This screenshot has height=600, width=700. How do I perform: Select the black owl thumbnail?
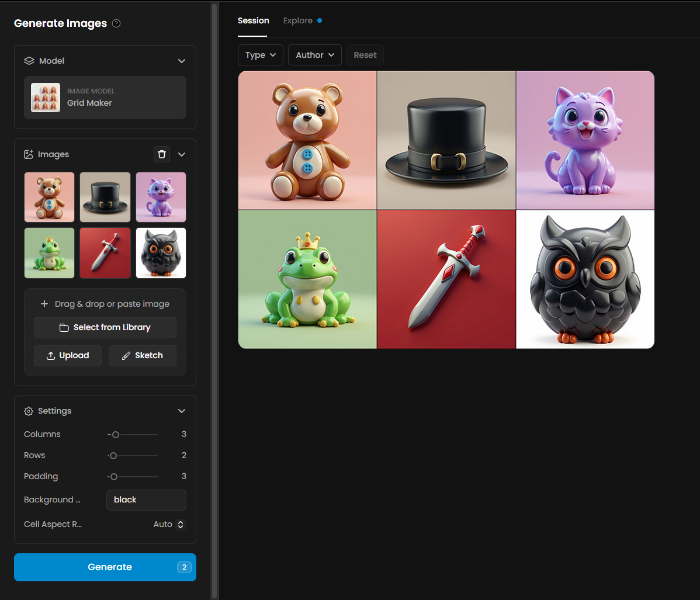(x=161, y=252)
